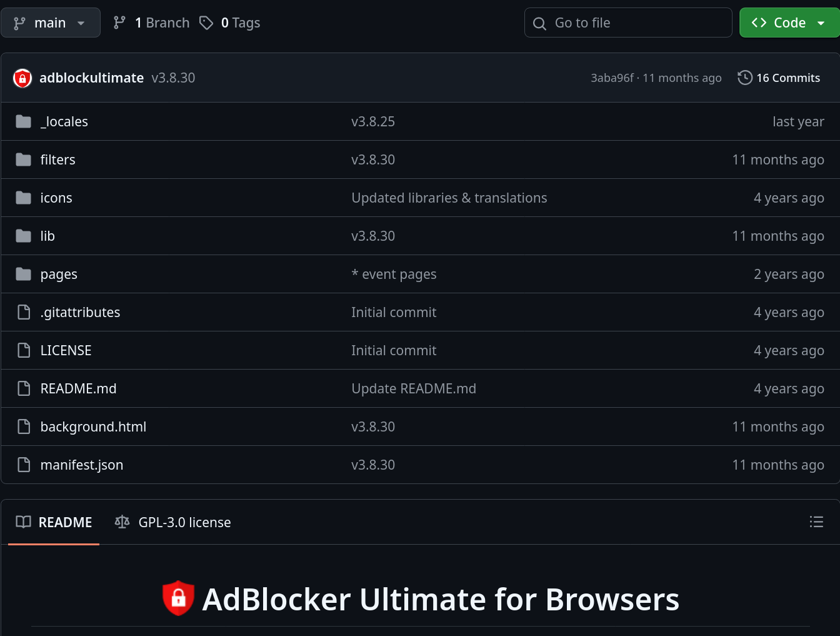Click the LICENSE file icon
840x636 pixels.
tap(24, 350)
